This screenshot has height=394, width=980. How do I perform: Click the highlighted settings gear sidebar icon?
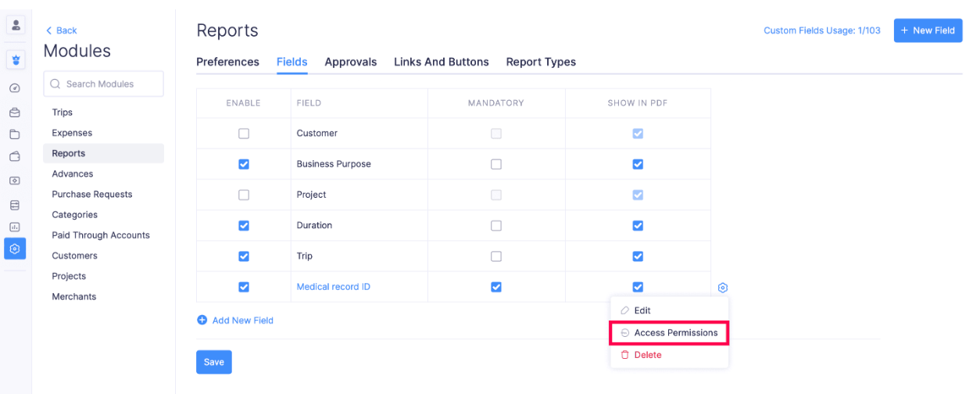(15, 249)
